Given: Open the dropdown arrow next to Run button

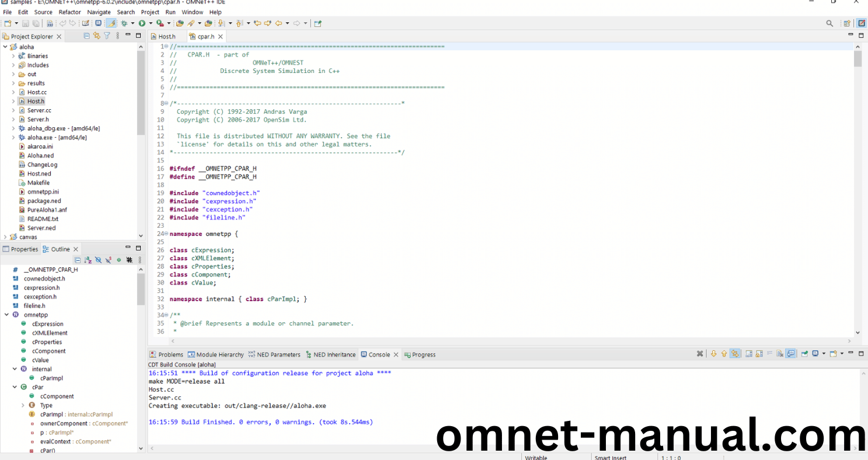Looking at the screenshot, I should 150,23.
